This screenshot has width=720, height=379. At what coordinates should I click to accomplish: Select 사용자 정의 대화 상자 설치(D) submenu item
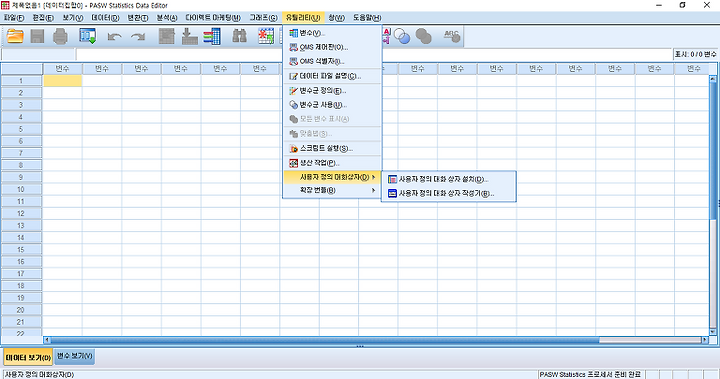[x=449, y=179]
